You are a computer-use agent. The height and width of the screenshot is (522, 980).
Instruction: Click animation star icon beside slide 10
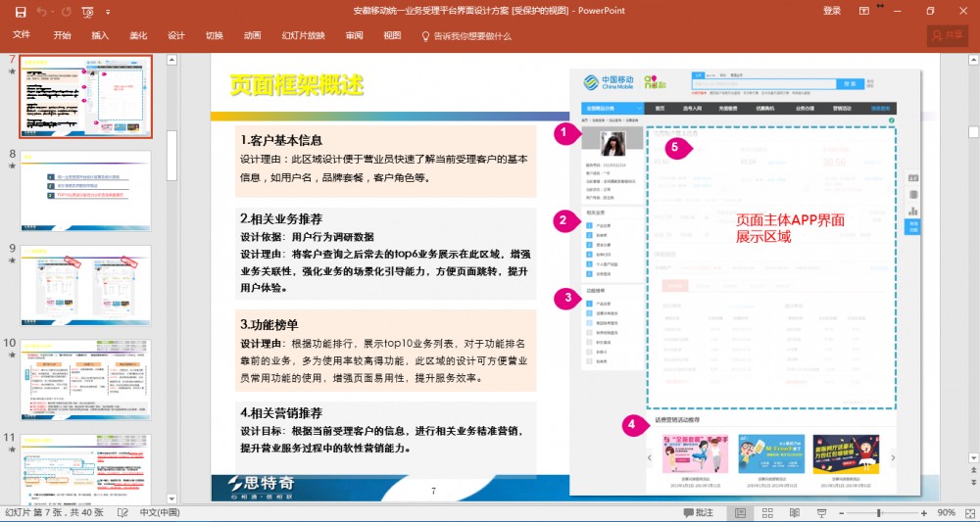coord(12,355)
